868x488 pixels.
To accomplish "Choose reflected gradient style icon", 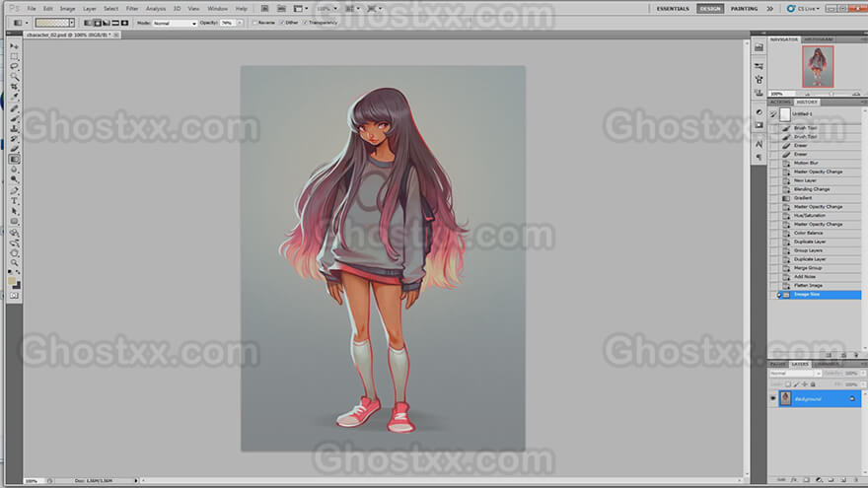I will click(115, 23).
